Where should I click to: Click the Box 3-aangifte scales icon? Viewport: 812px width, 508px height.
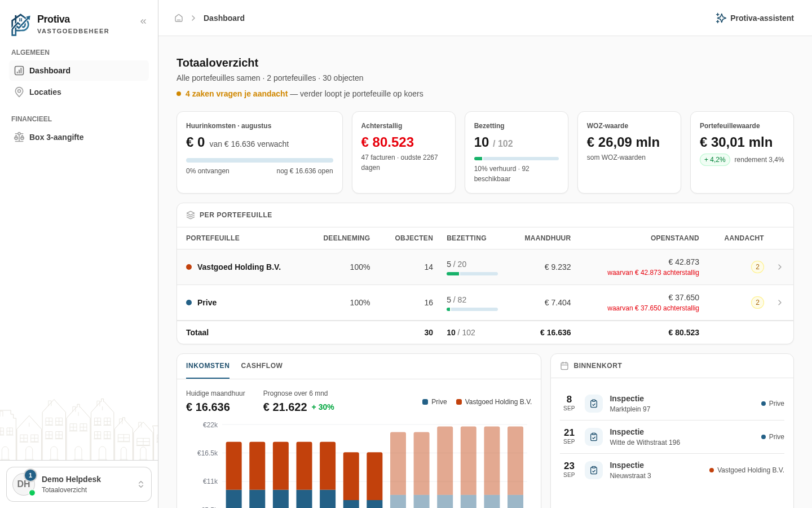[19, 137]
